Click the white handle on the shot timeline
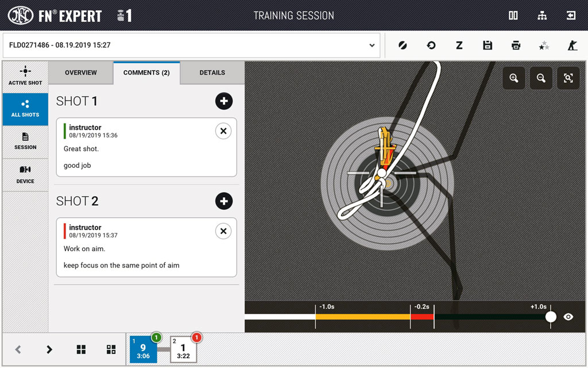Screen dimensions: 588x368 551,317
